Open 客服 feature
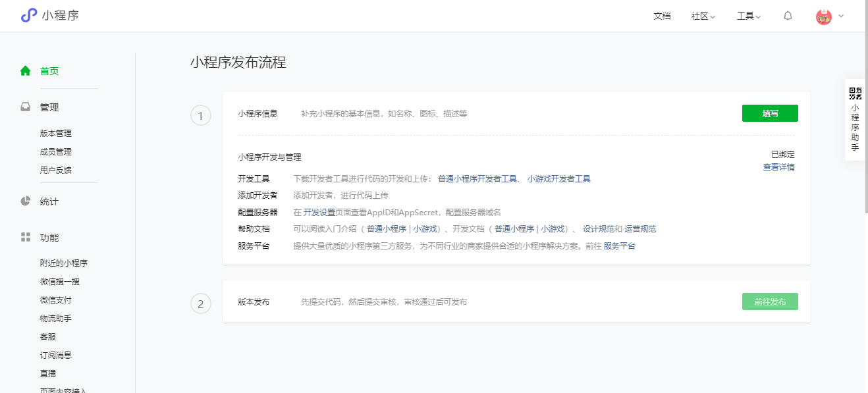Image resolution: width=868 pixels, height=393 pixels. (48, 336)
